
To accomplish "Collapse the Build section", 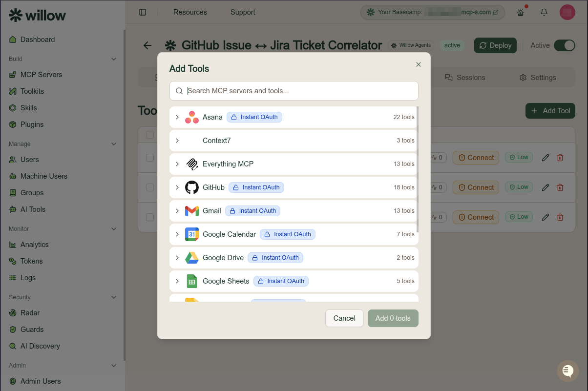I will (114, 59).
